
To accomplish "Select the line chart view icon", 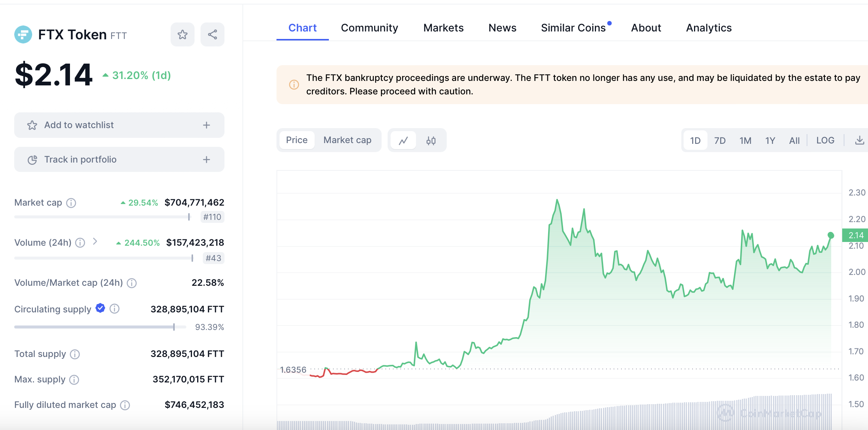I will pyautogui.click(x=403, y=140).
